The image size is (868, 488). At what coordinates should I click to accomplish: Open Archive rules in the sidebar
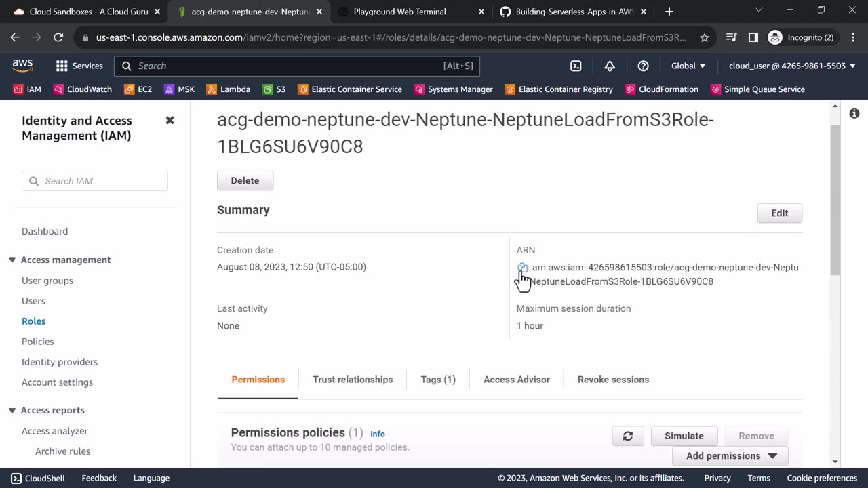[62, 451]
